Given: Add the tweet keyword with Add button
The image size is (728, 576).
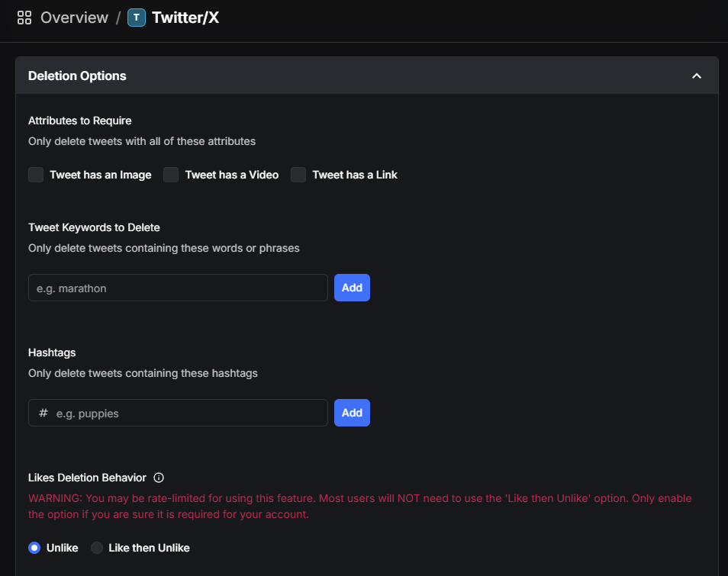Looking at the screenshot, I should coord(352,288).
